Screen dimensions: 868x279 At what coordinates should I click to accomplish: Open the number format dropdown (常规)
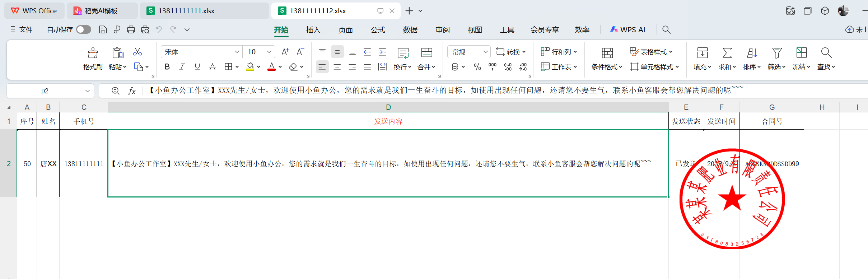click(x=485, y=52)
